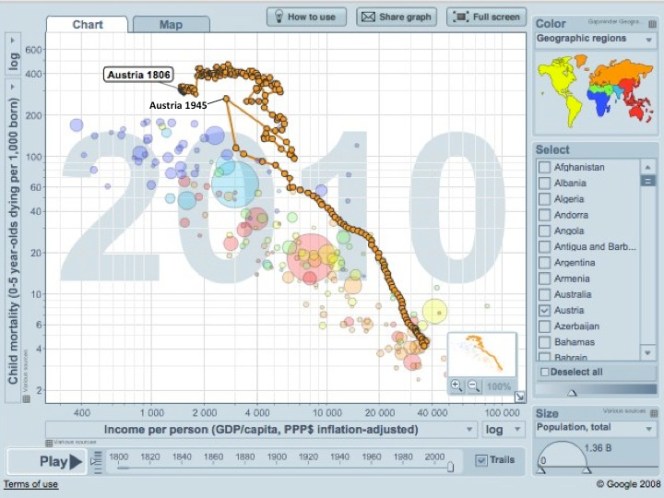The height and width of the screenshot is (498, 664).
Task: Click the Share graph envelope button
Action: [396, 17]
